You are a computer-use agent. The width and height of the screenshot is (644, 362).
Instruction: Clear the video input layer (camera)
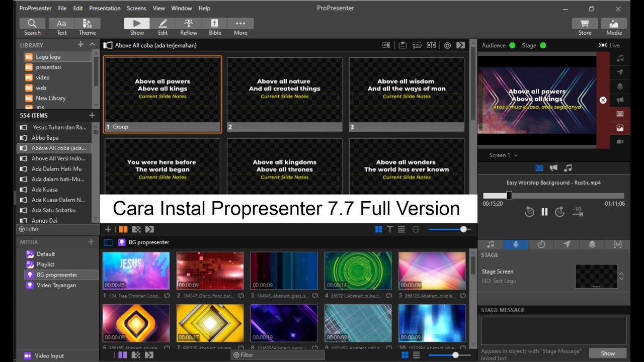coord(620,142)
